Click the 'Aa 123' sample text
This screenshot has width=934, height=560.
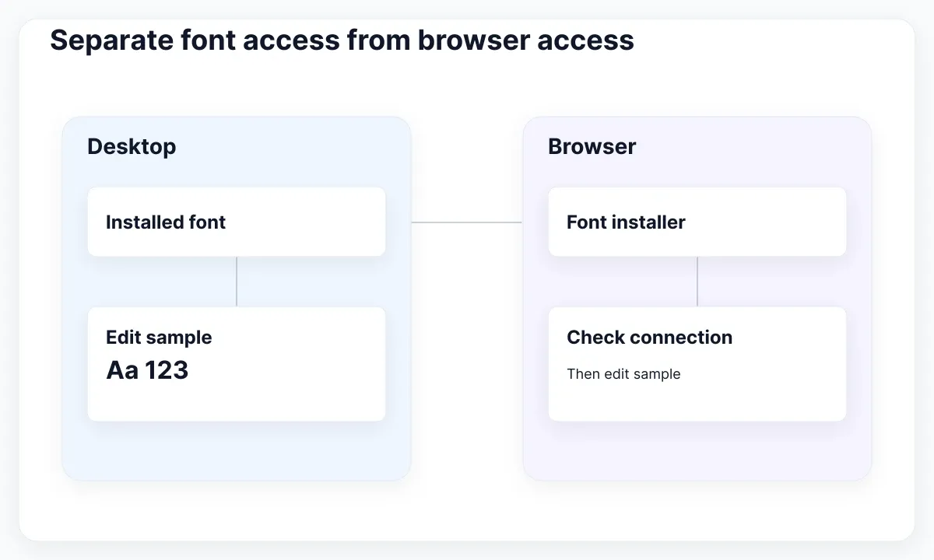pos(147,370)
